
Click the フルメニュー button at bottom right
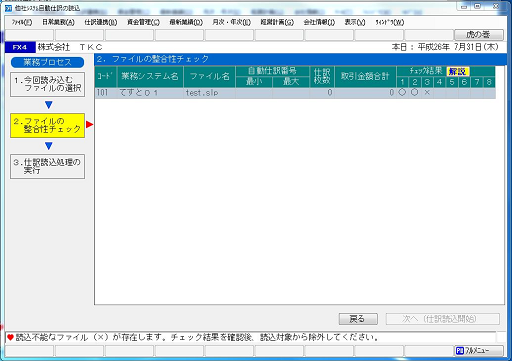pyautogui.click(x=479, y=351)
